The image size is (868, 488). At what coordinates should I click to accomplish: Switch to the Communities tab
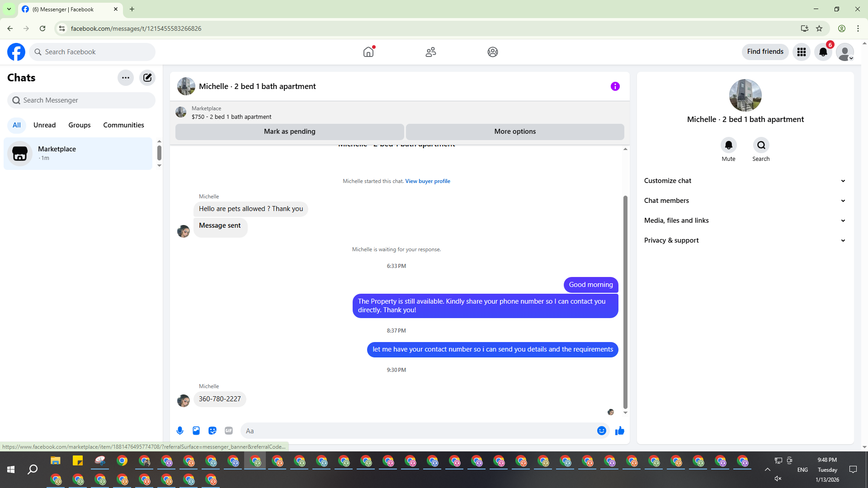click(123, 125)
